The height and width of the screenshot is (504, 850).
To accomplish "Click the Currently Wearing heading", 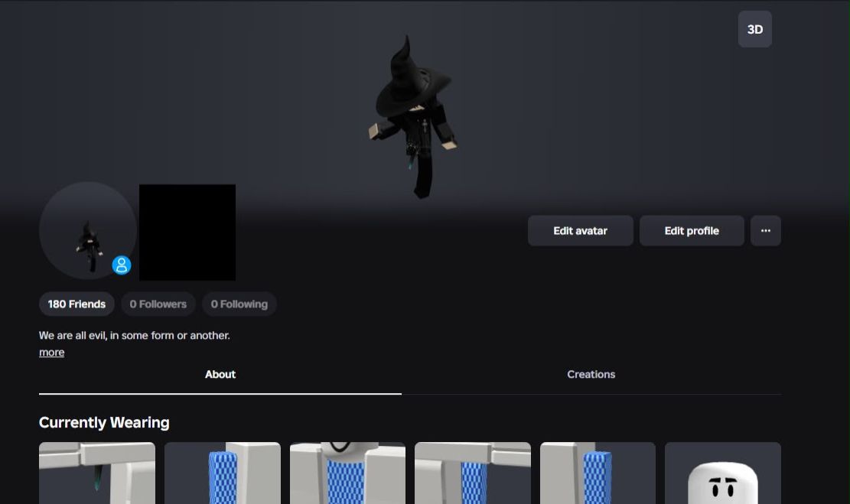I will (104, 423).
